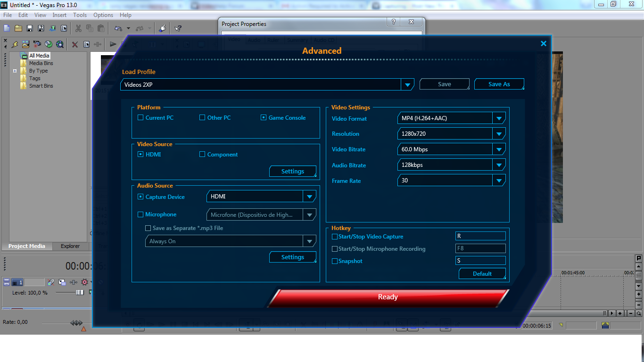The width and height of the screenshot is (644, 362).
Task: Select the timeline Zoom magnifier tool
Action: tap(639, 313)
